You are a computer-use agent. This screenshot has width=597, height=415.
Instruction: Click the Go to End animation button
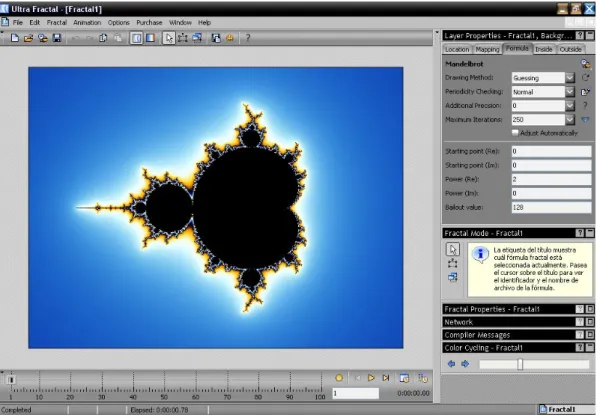[386, 378]
